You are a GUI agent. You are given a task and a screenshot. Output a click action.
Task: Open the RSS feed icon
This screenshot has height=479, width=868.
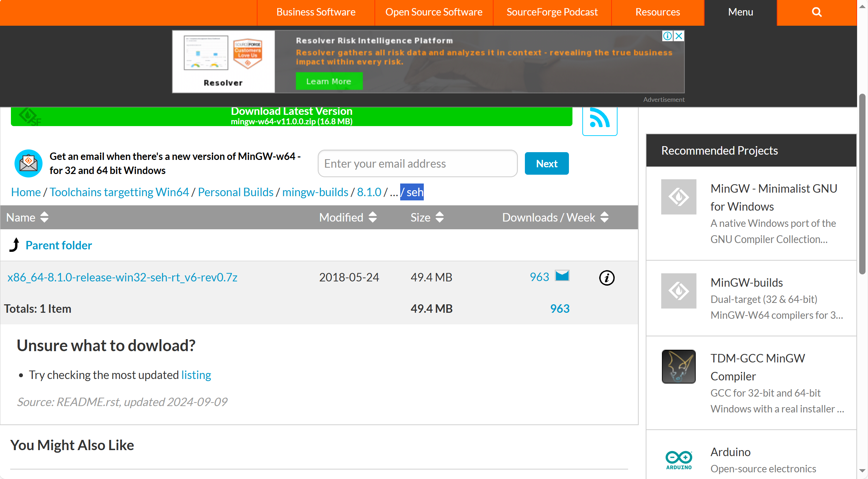(x=600, y=119)
